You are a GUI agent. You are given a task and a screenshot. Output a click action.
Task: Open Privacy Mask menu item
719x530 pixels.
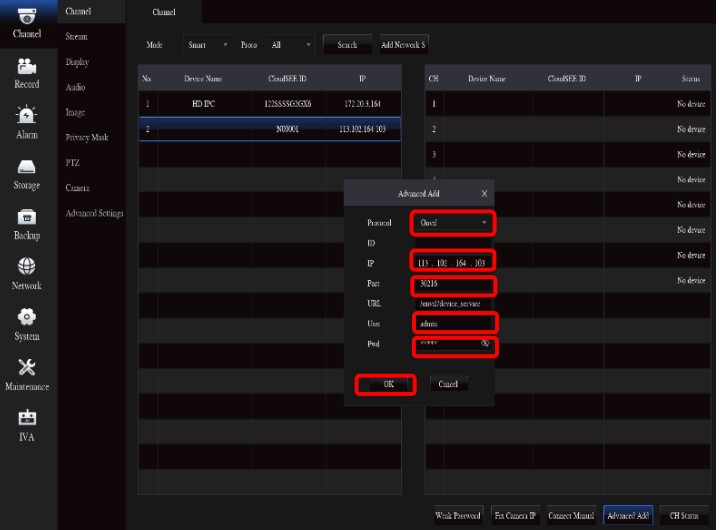tap(86, 137)
